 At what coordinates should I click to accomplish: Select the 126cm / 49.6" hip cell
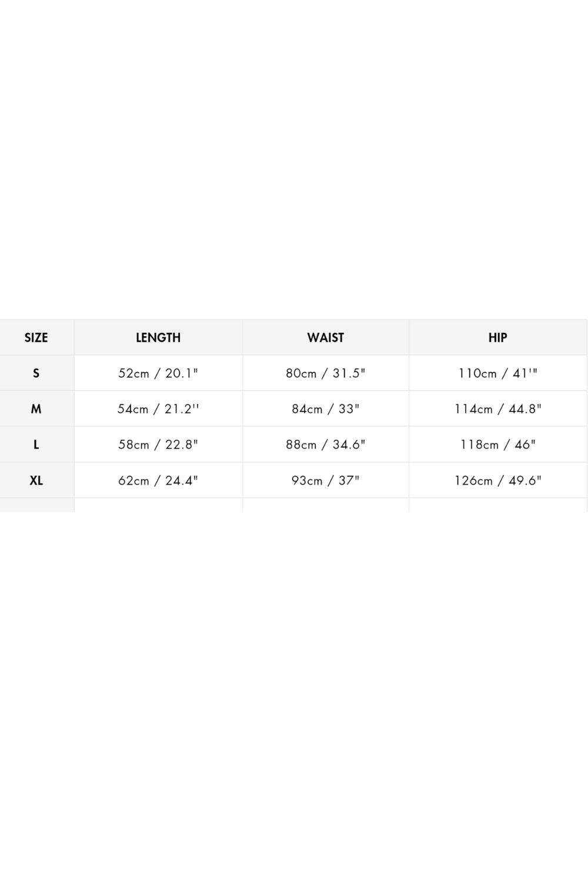[x=497, y=480]
